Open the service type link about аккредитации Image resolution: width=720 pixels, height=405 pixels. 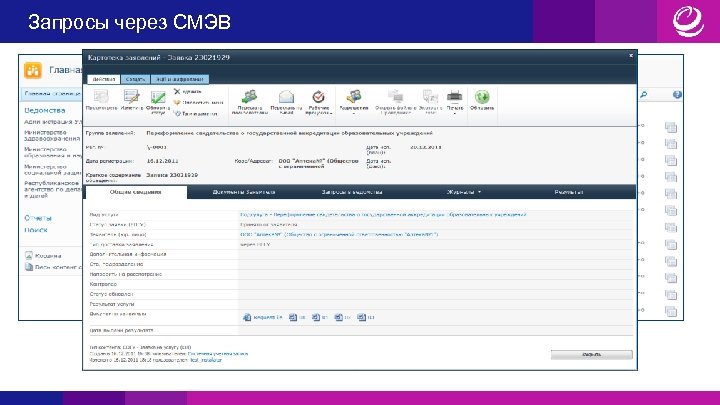383,214
